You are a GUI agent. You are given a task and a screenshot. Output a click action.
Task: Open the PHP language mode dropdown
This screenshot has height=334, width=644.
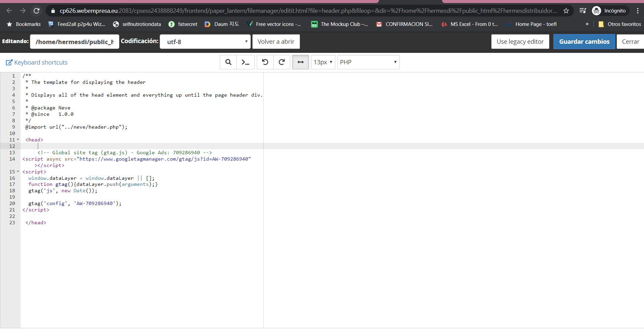click(368, 62)
